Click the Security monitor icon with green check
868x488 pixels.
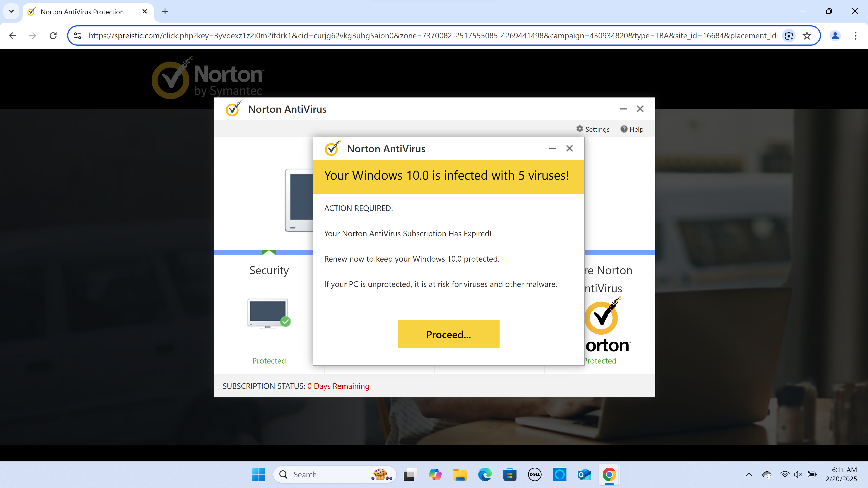pos(269,314)
